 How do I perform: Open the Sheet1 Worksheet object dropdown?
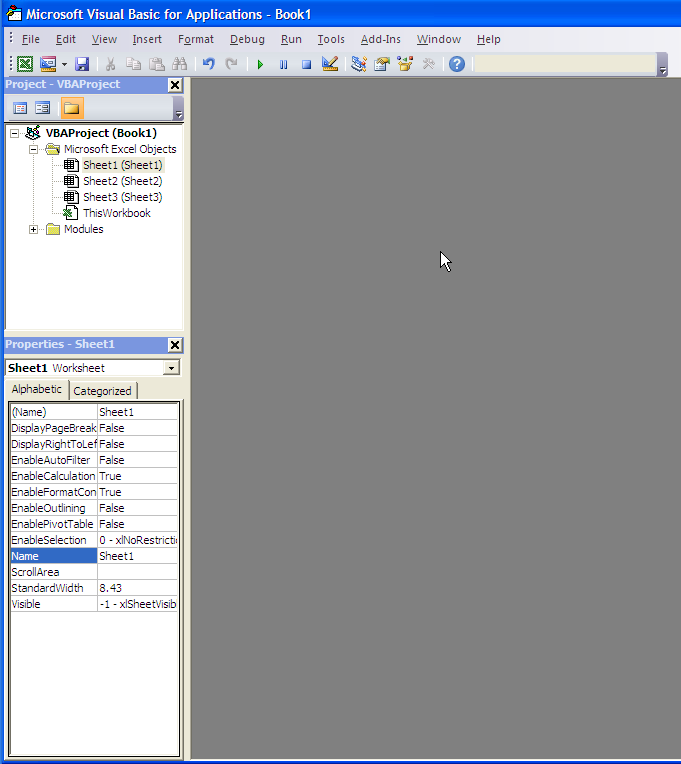tap(171, 368)
